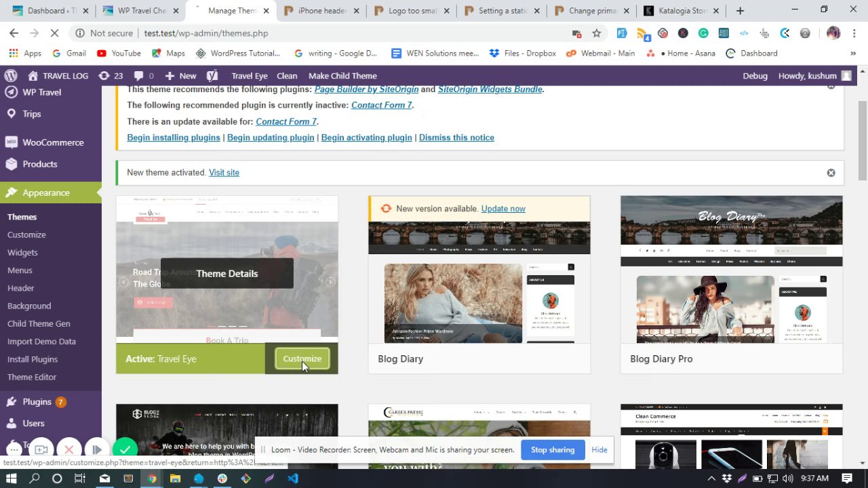Open the Menus submenu item
868x488 pixels.
tap(20, 270)
